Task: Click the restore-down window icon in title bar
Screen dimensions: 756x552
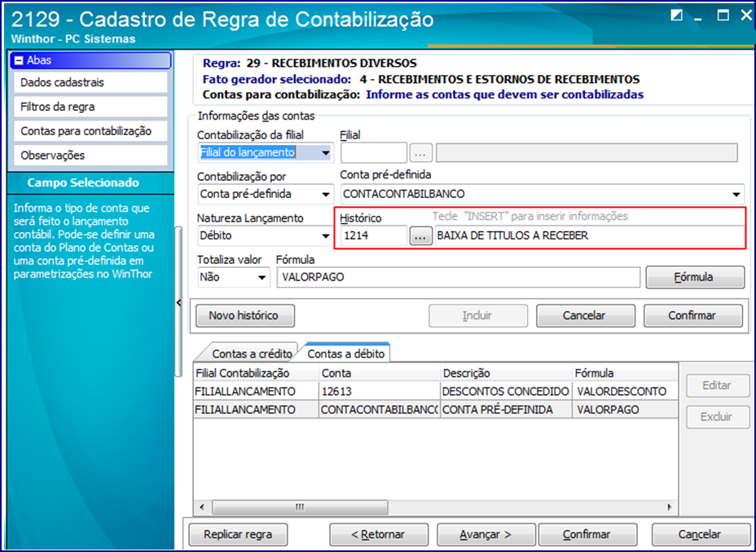Action: pyautogui.click(x=677, y=15)
